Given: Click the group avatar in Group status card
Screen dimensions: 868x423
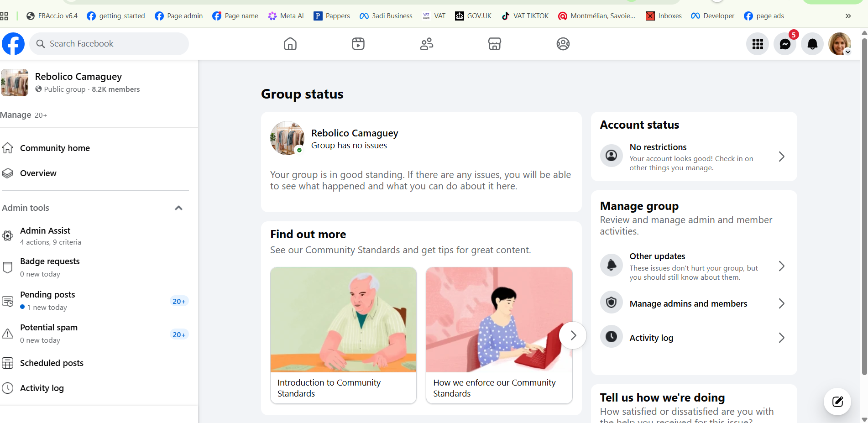Looking at the screenshot, I should tap(287, 138).
